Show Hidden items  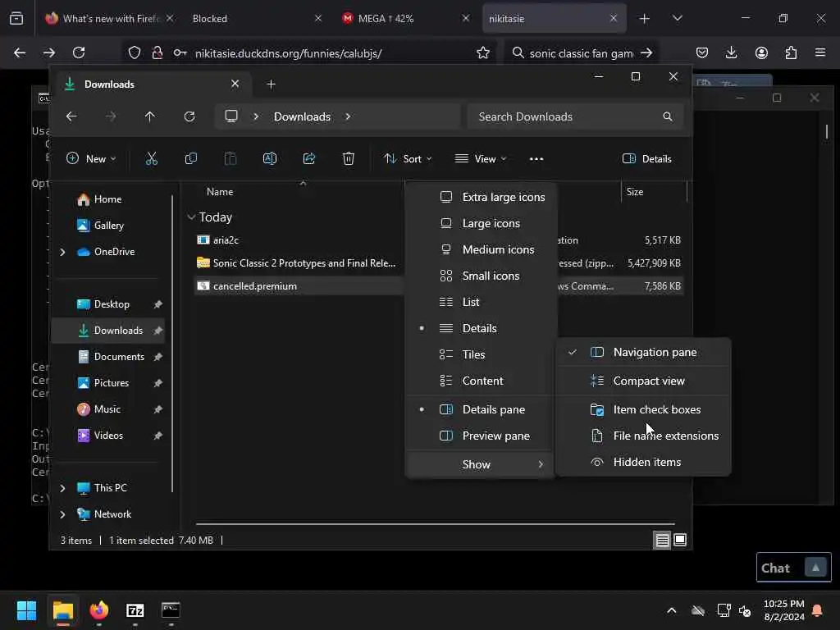click(643, 462)
